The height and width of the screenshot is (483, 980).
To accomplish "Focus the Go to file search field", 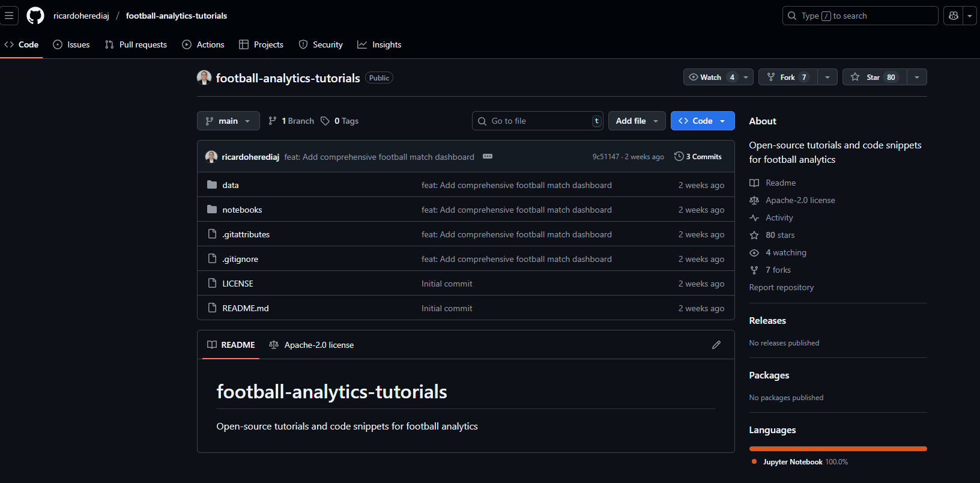I will click(537, 121).
